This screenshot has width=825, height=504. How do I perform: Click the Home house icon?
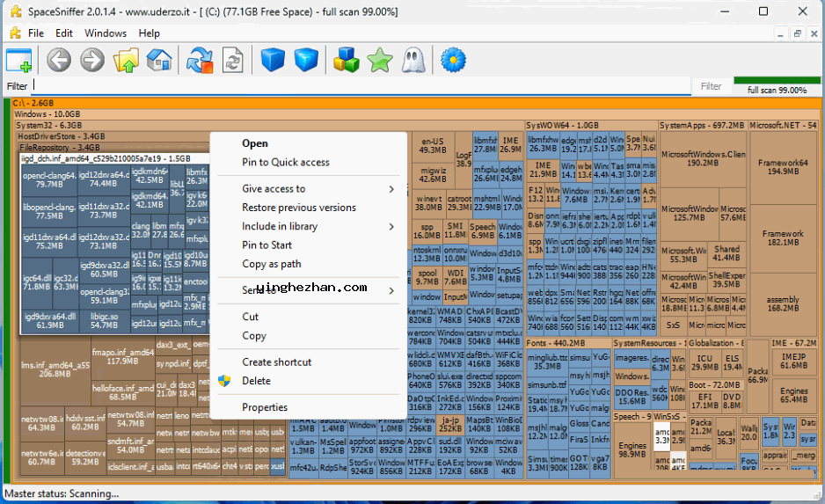tap(159, 60)
